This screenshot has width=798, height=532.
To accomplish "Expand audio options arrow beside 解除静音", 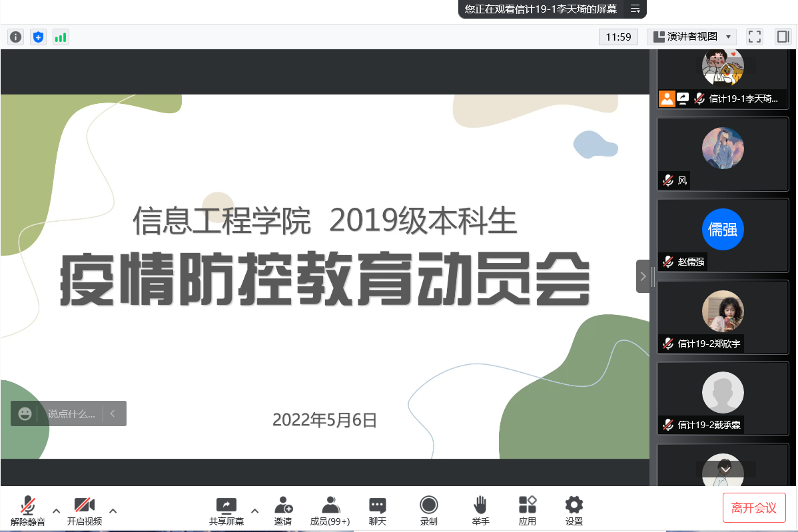I will click(57, 511).
